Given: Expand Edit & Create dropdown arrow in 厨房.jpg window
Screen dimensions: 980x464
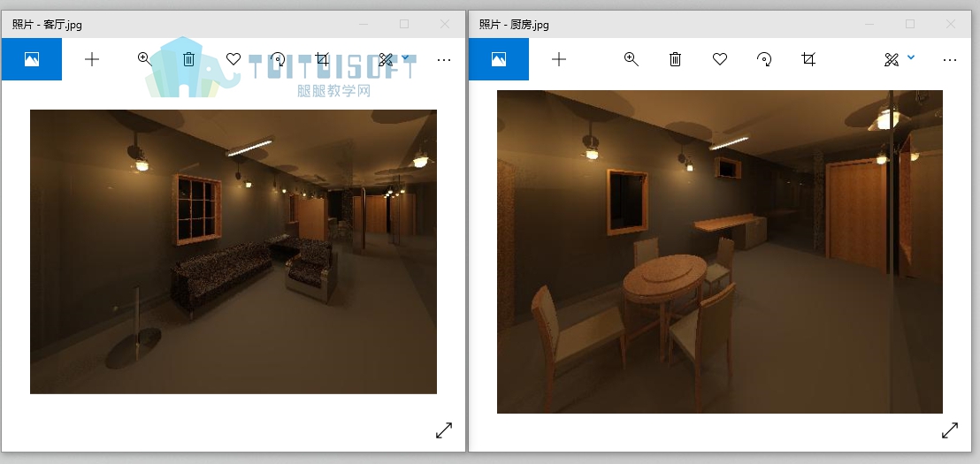Looking at the screenshot, I should [x=911, y=57].
